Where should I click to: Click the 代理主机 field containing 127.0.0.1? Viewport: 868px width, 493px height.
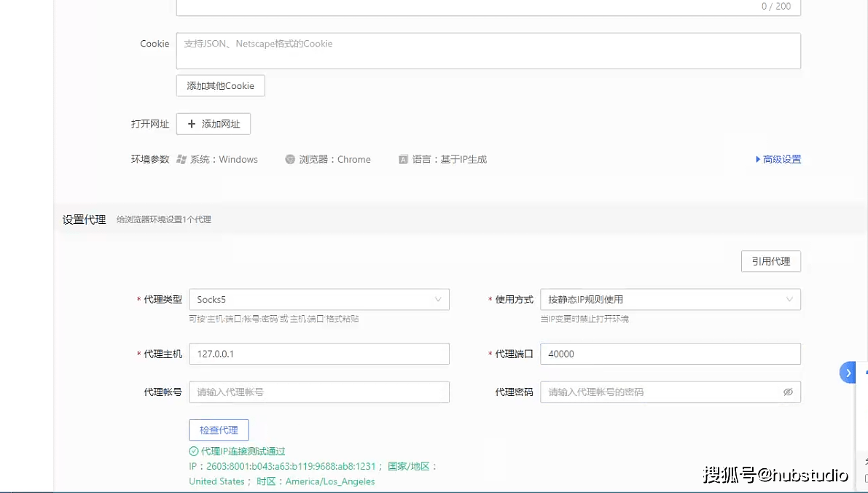[318, 353]
